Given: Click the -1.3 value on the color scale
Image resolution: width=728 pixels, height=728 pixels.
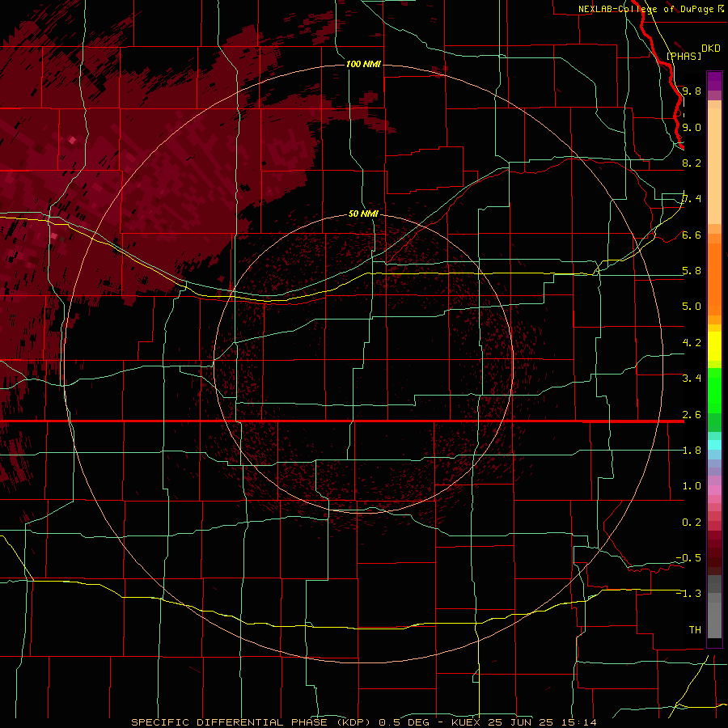Looking at the screenshot, I should pos(688,594).
